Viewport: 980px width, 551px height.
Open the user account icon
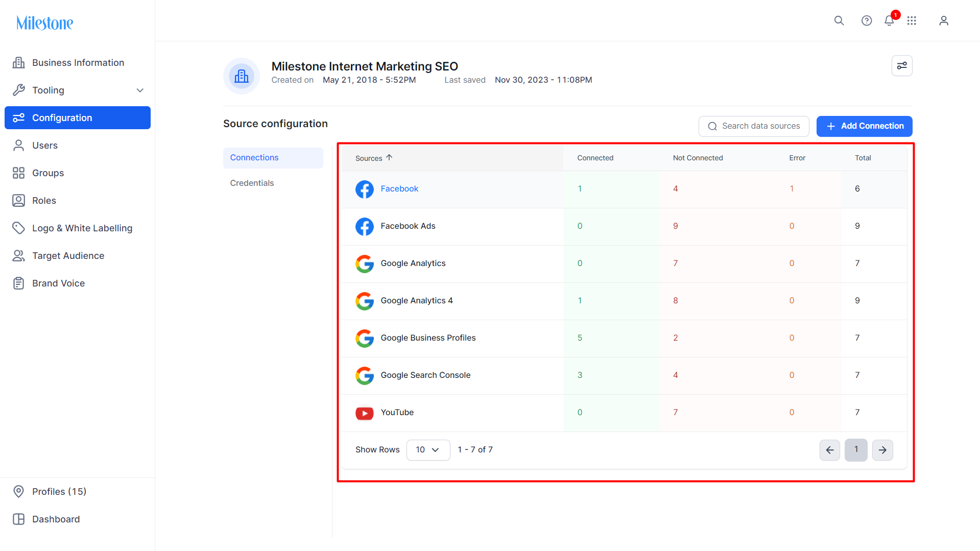[944, 20]
